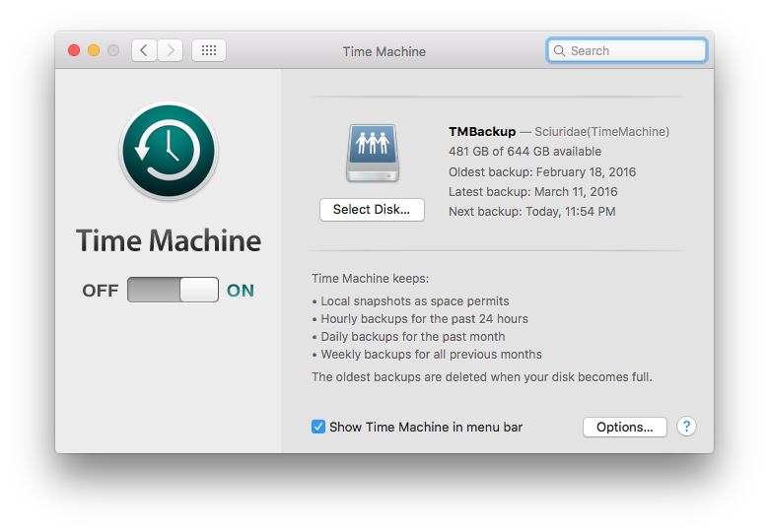Click the Select Disk… button
The image size is (769, 532).
pos(373,210)
